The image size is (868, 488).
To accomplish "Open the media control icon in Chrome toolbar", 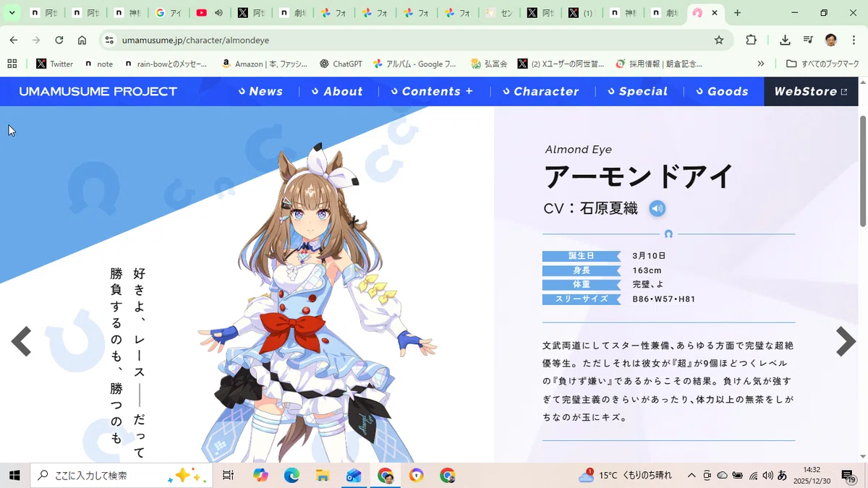I will pos(808,40).
